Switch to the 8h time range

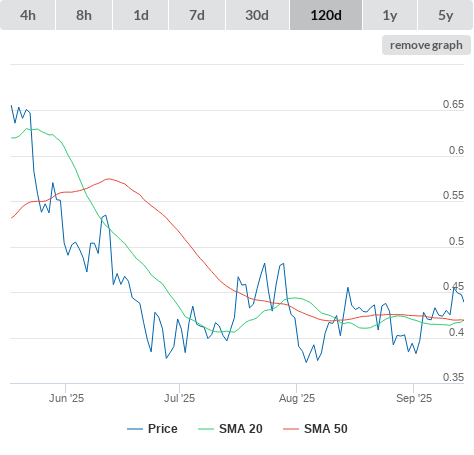[x=84, y=15]
